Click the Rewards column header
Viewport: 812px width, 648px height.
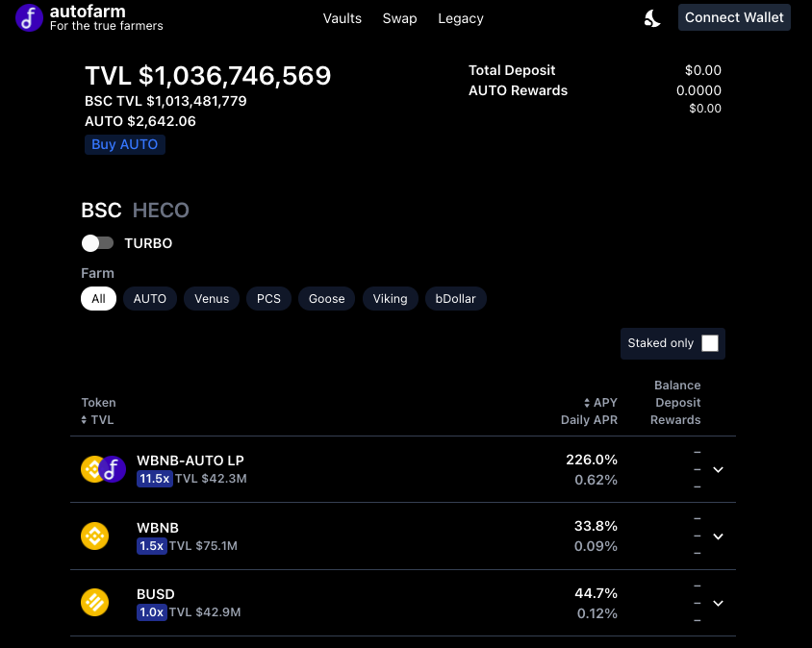point(675,420)
